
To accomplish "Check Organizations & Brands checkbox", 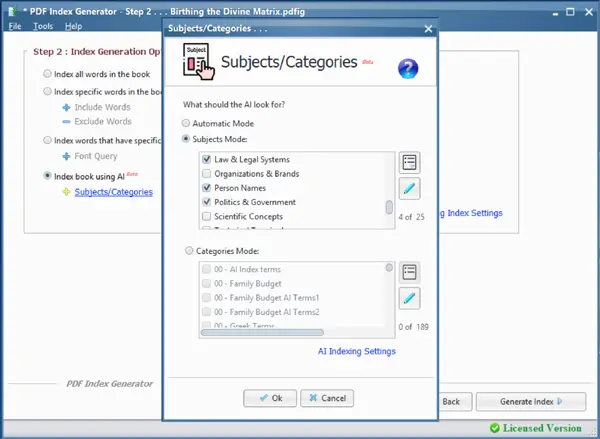I will tap(206, 174).
